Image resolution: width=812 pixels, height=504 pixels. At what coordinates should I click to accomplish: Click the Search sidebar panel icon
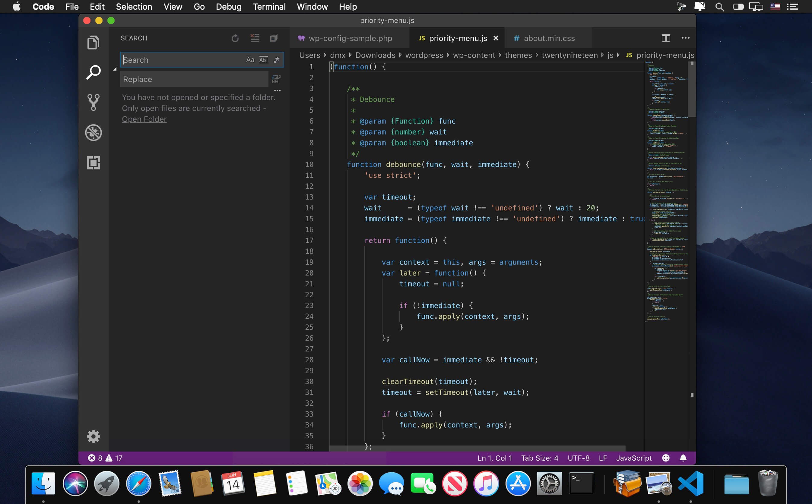[93, 73]
